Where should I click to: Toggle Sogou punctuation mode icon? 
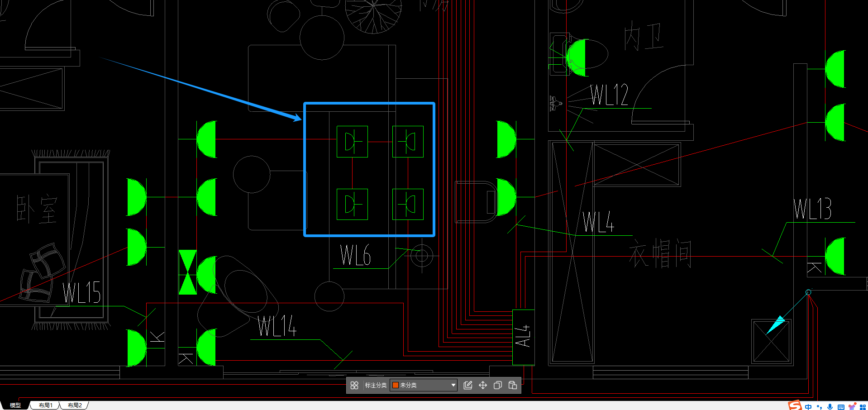tap(819, 407)
